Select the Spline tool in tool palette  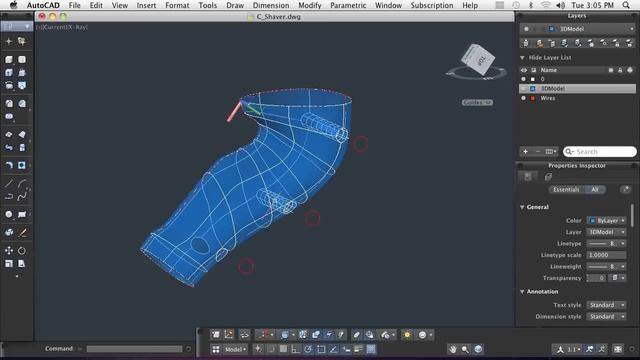click(x=22, y=196)
